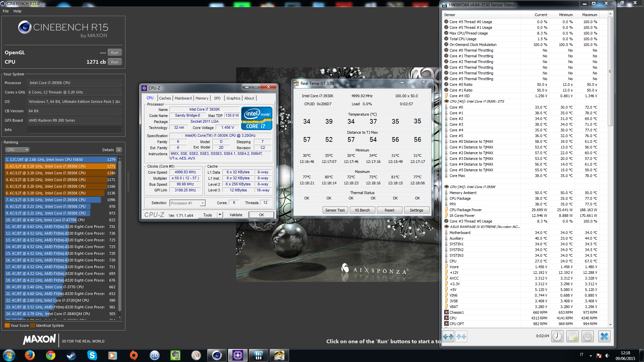Viewport: 644px width, 362px height.
Task: Open Origin from the taskbar
Action: pyautogui.click(x=134, y=355)
